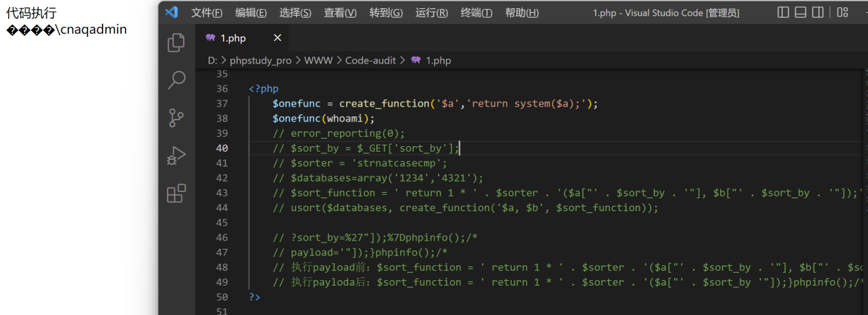Screen dimensions: 868x315
Task: Place cursor in $_GET['sort_by'] line
Action: pos(367,148)
